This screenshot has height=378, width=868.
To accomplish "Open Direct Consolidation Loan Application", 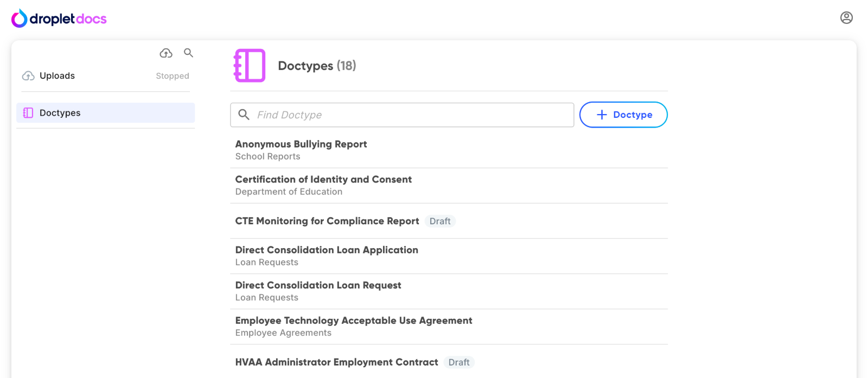I will (x=449, y=256).
